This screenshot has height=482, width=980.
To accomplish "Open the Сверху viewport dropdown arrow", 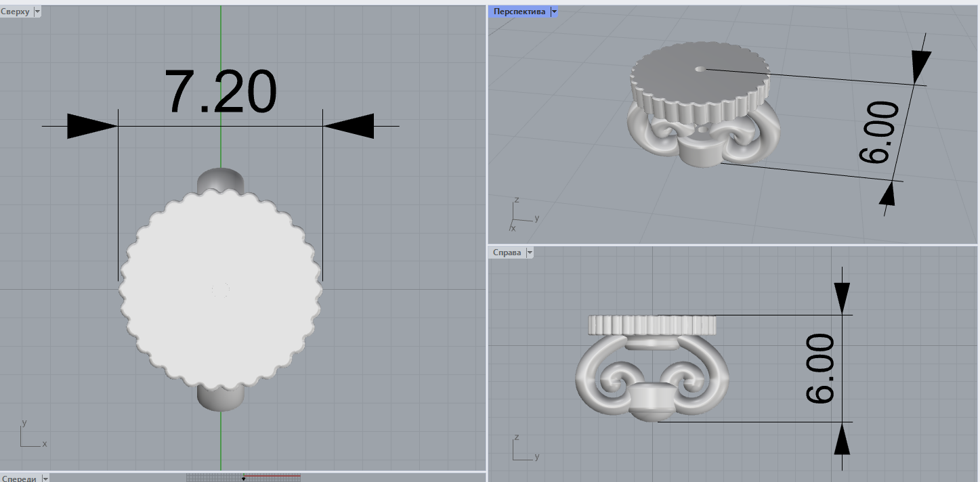I will 37,12.
